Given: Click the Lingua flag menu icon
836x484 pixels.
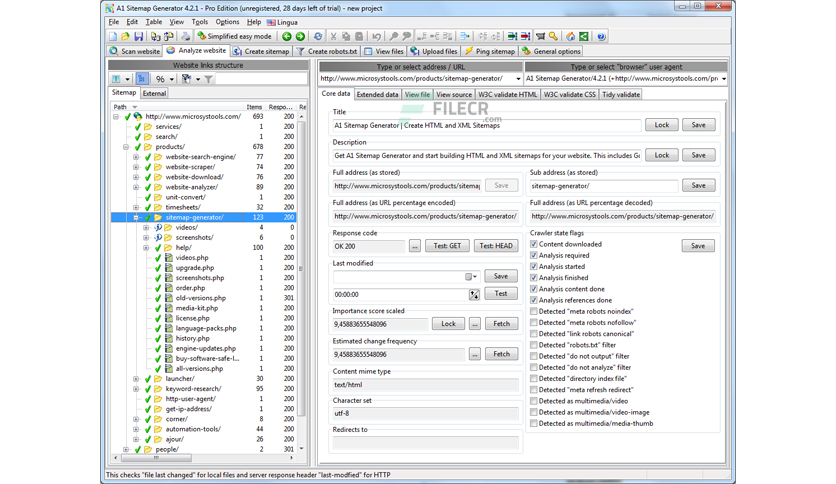Looking at the screenshot, I should [271, 22].
